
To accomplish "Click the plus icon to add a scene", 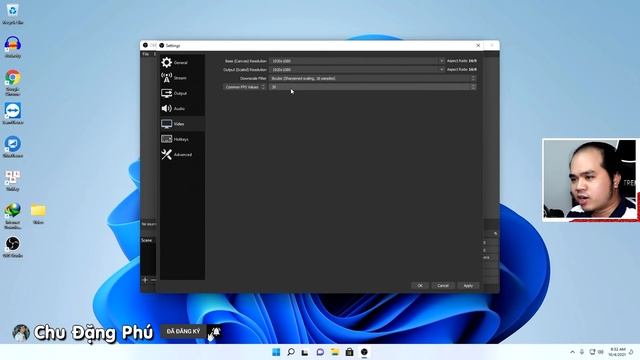I will [x=145, y=280].
